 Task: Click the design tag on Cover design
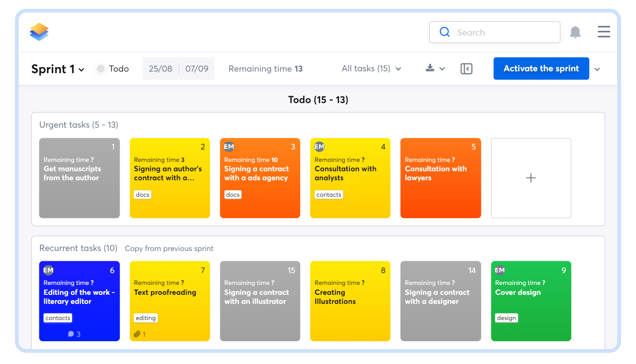pos(506,318)
